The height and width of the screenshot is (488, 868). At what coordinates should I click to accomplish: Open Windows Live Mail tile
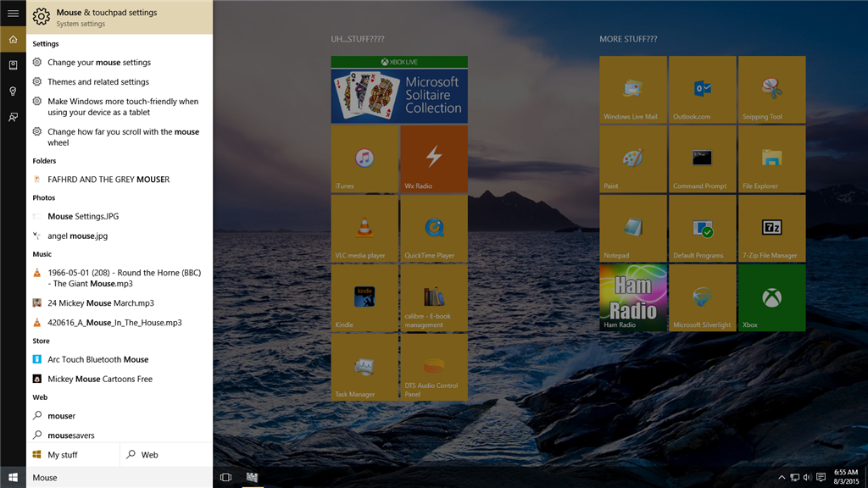pyautogui.click(x=632, y=90)
